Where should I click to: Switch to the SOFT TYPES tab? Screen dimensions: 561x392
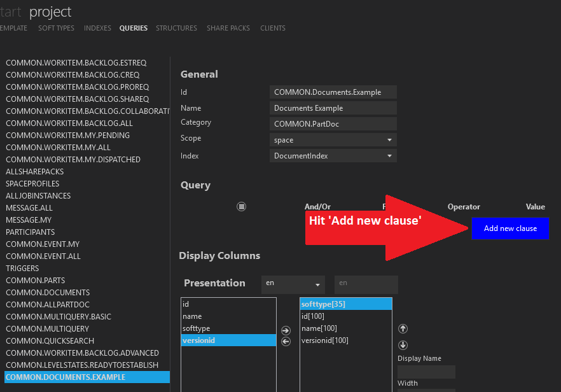[56, 28]
